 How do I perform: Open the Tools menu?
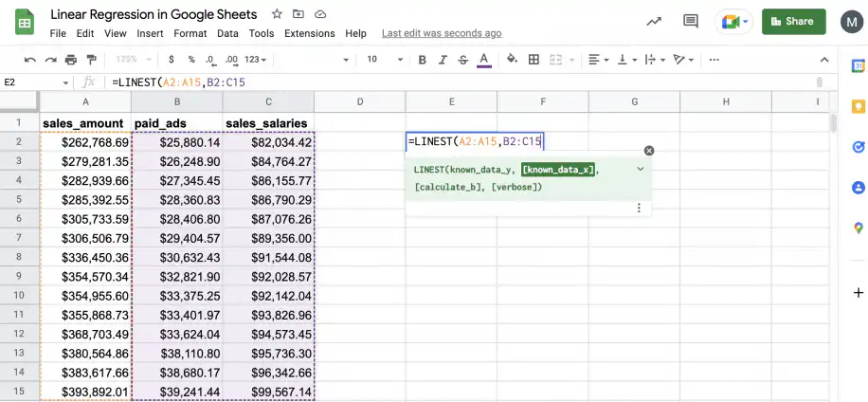pyautogui.click(x=262, y=33)
